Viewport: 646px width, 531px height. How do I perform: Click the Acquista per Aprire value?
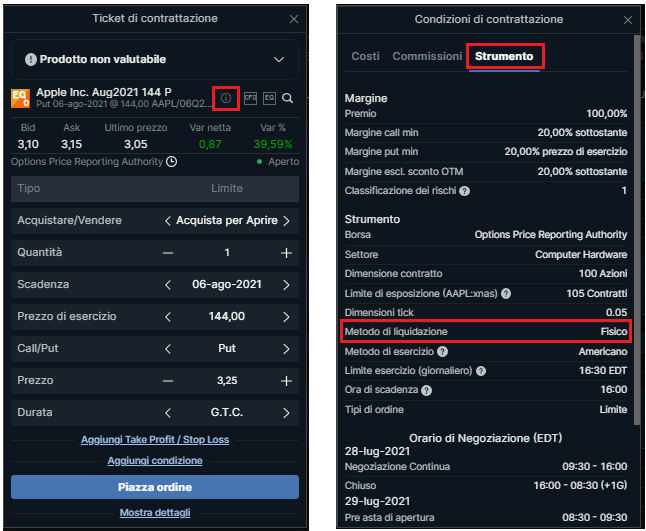pyautogui.click(x=227, y=220)
